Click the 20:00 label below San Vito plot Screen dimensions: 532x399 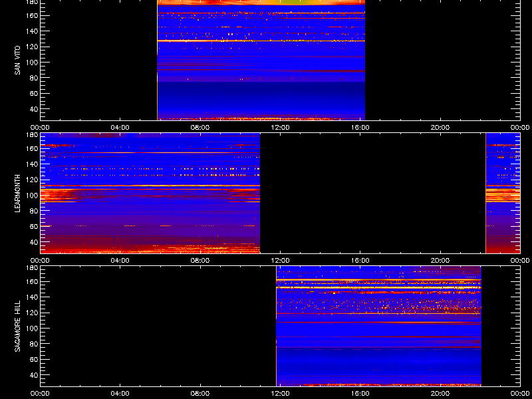(x=440, y=128)
